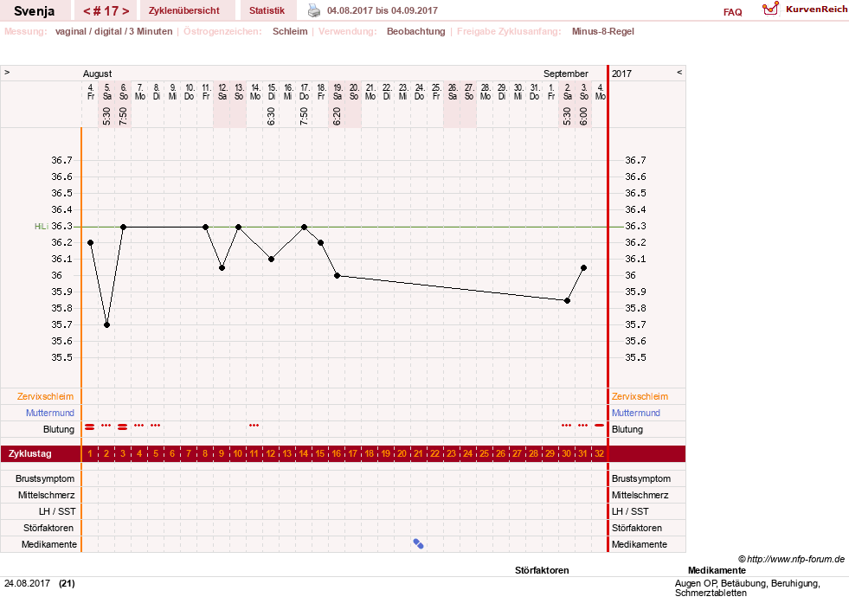The height and width of the screenshot is (616, 849).
Task: Select the 35.85 temperature point on September 2
Action: click(x=568, y=300)
